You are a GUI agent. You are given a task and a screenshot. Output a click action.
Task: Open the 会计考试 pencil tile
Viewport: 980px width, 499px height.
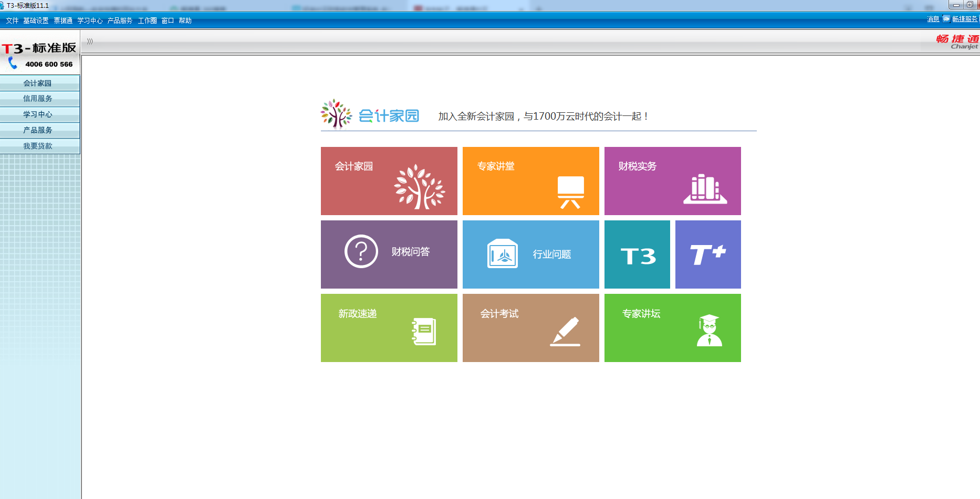tap(530, 328)
